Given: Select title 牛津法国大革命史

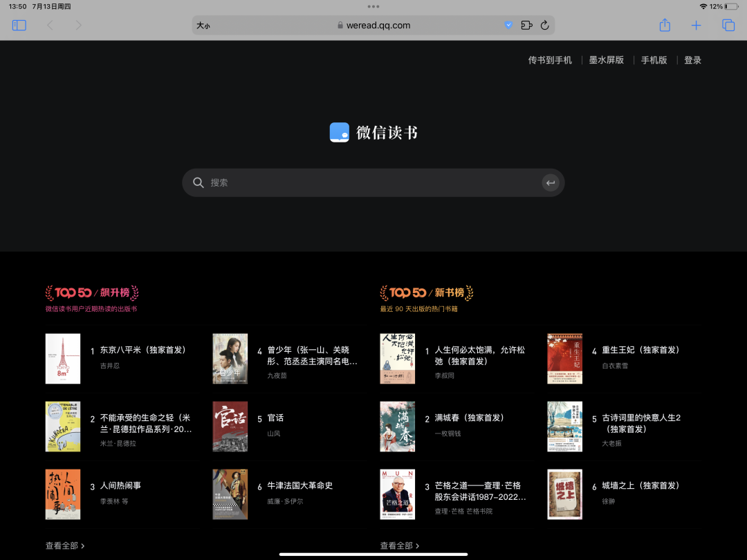Looking at the screenshot, I should pos(300,486).
